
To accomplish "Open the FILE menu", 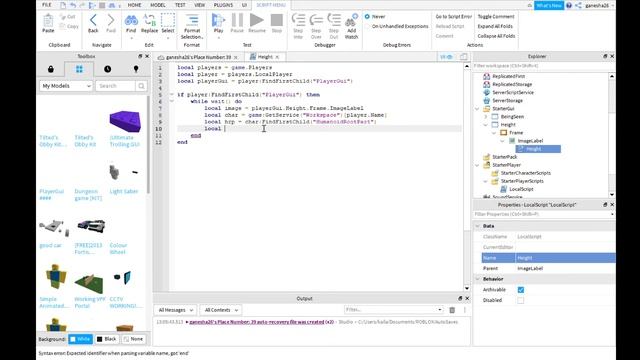I will [x=47, y=5].
